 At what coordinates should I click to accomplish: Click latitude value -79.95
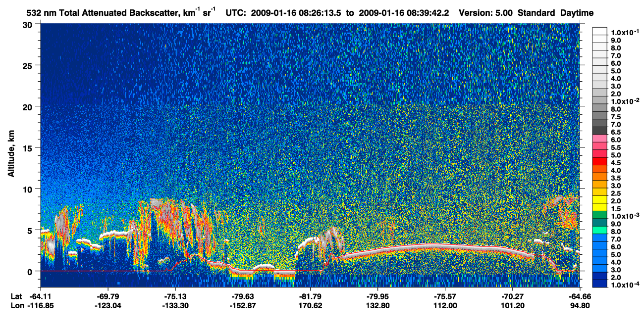377,296
